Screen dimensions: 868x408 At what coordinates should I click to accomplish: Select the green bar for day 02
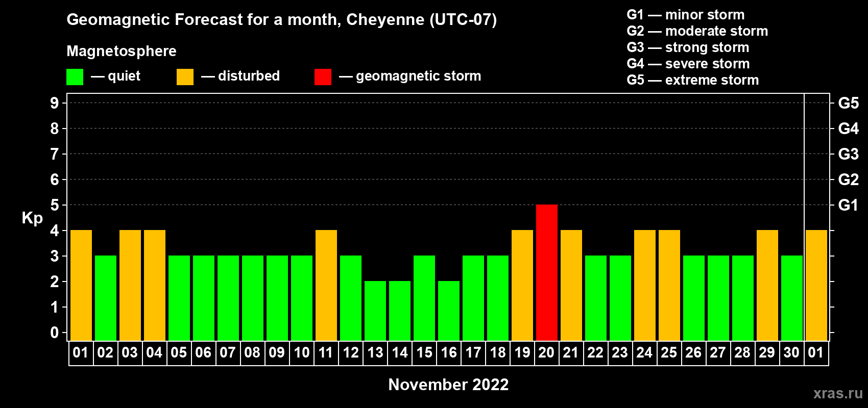point(106,298)
